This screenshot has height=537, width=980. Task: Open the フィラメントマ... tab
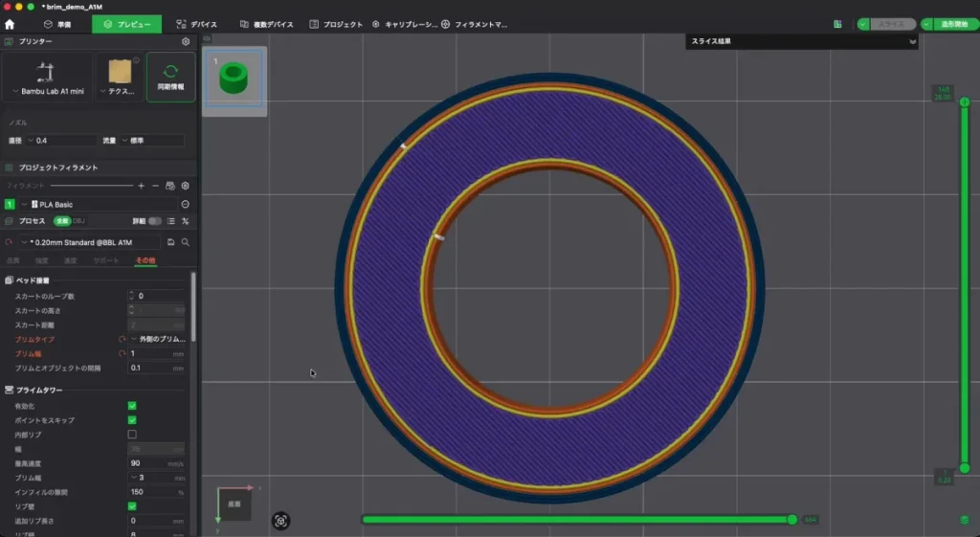pos(475,24)
